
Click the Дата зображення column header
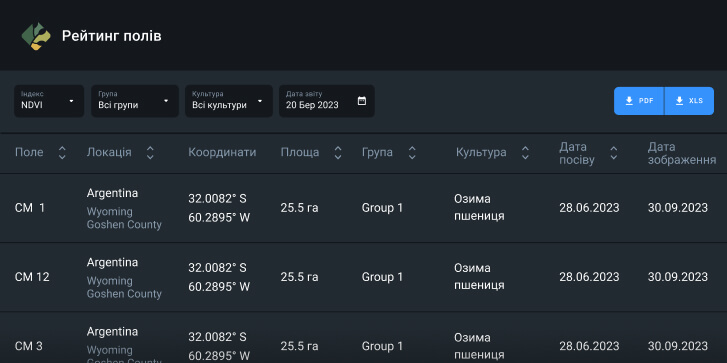coord(682,153)
